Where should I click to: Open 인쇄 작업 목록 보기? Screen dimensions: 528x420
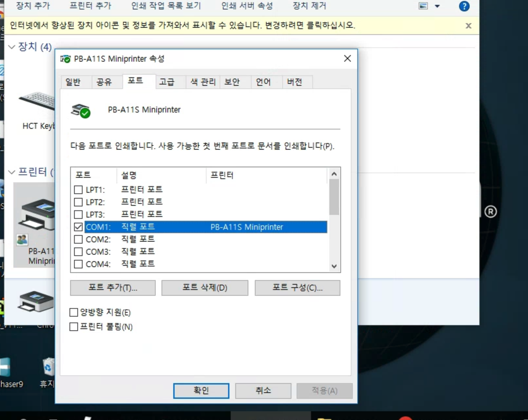click(x=166, y=6)
